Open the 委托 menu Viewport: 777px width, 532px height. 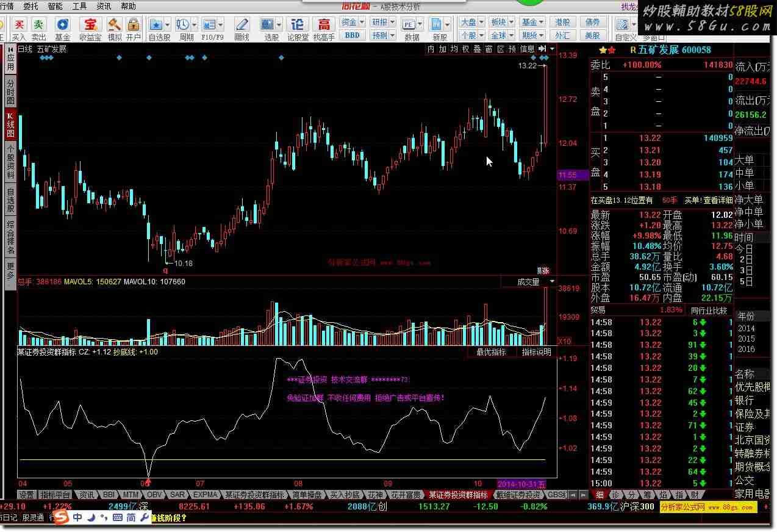30,6
